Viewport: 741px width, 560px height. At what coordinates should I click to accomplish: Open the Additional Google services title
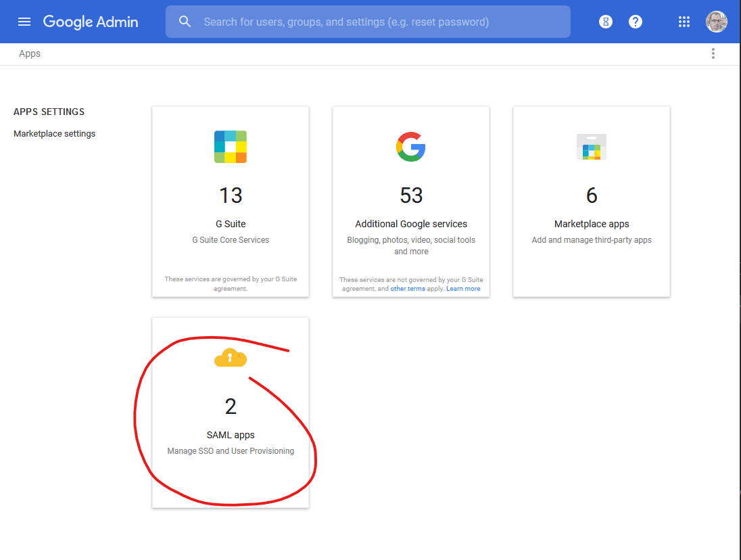tap(411, 224)
